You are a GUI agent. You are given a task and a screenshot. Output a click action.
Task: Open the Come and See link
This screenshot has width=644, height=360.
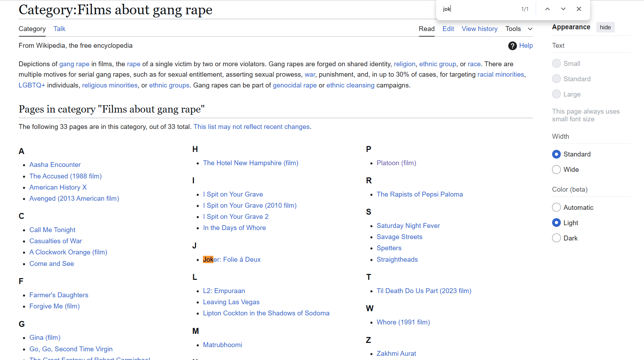(x=52, y=264)
